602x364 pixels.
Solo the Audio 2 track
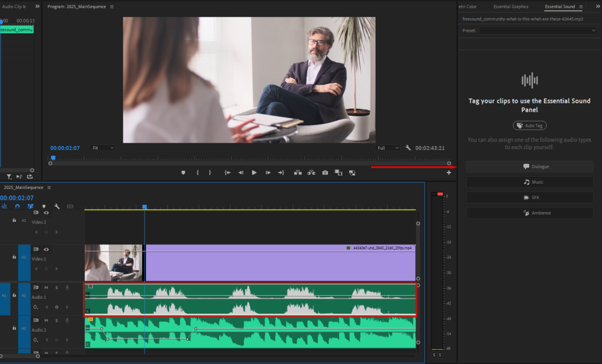tap(56, 321)
